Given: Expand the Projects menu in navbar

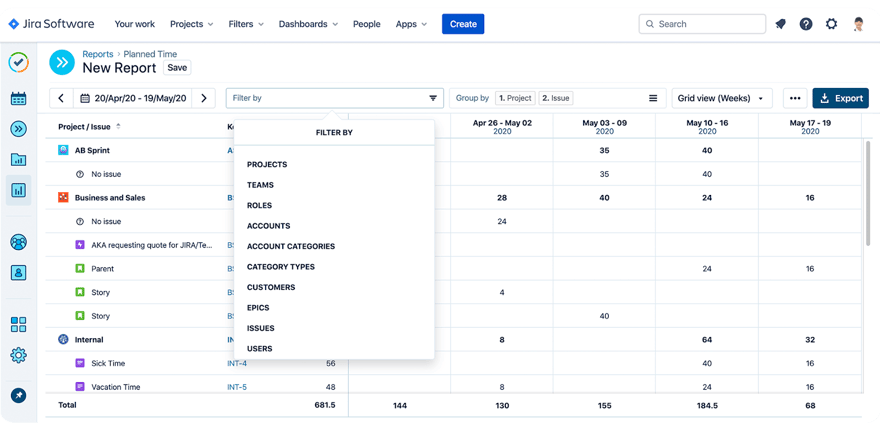Looking at the screenshot, I should (x=191, y=24).
